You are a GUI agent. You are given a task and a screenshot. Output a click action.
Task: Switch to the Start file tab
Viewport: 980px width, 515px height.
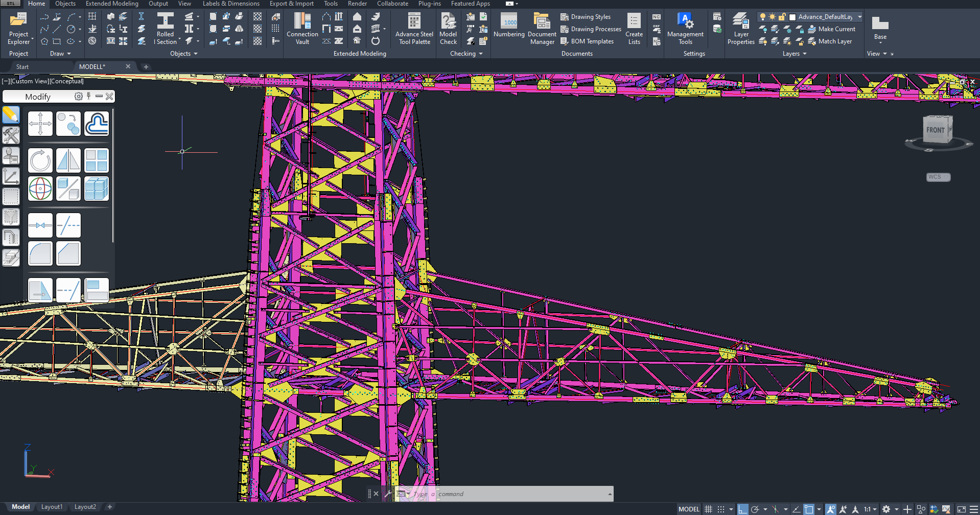coord(22,67)
